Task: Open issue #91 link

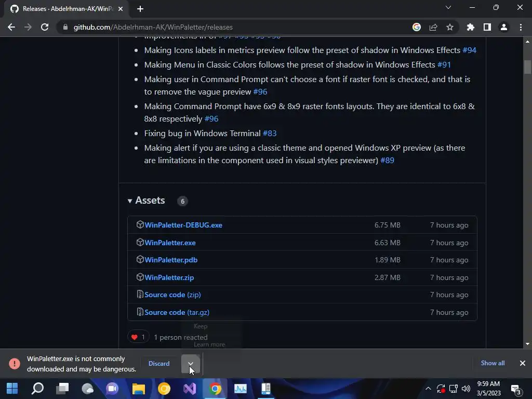Action: [444, 65]
